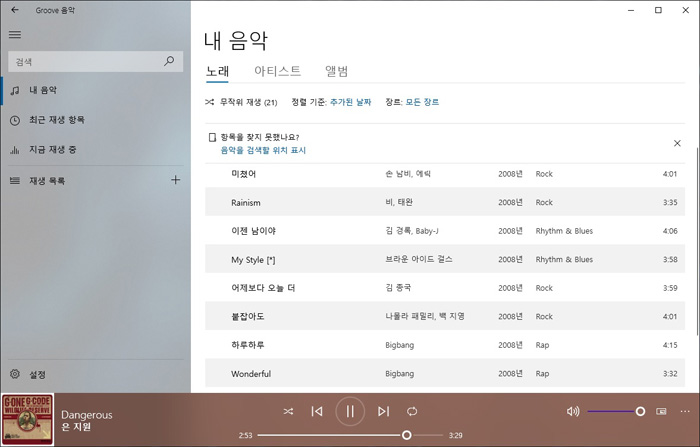Open the hamburger navigation menu
The width and height of the screenshot is (700, 447).
pos(15,34)
